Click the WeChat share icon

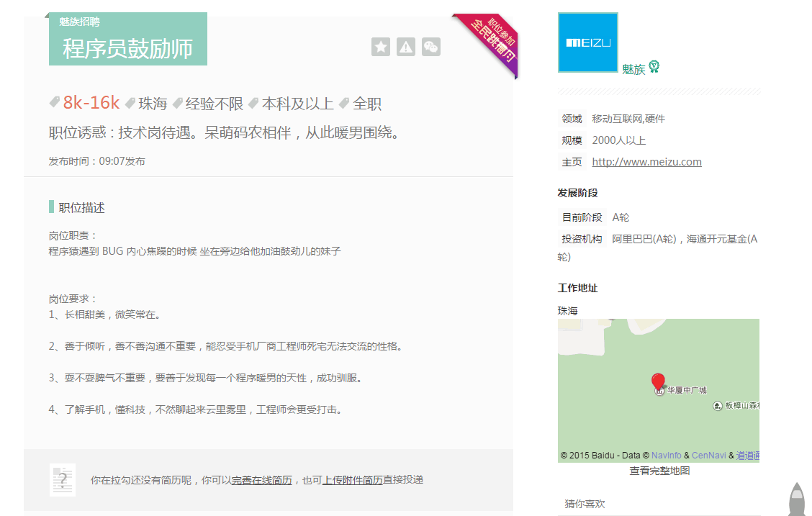[431, 47]
